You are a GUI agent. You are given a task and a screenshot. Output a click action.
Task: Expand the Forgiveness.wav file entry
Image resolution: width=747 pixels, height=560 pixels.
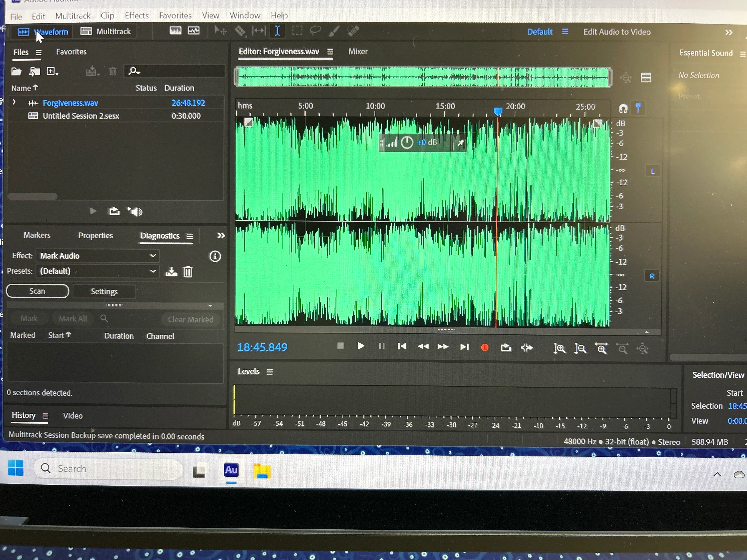[x=14, y=102]
